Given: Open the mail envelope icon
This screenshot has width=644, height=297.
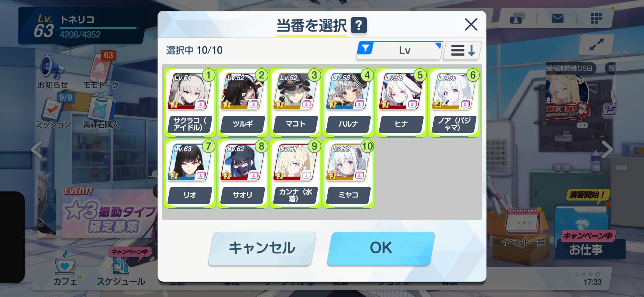Looking at the screenshot, I should pyautogui.click(x=558, y=19).
